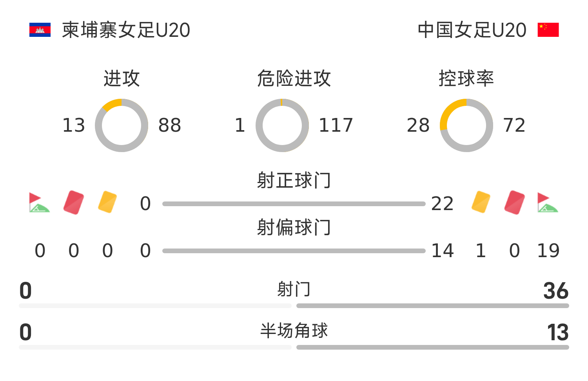Viewport: 588px width, 381px height.
Task: Select Cambodia's red card icon
Action: (x=74, y=202)
